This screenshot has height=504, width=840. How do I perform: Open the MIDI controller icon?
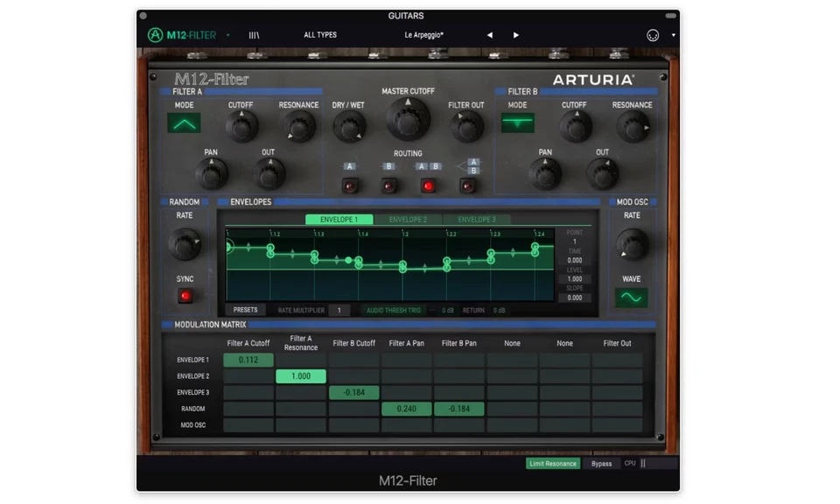[x=652, y=35]
